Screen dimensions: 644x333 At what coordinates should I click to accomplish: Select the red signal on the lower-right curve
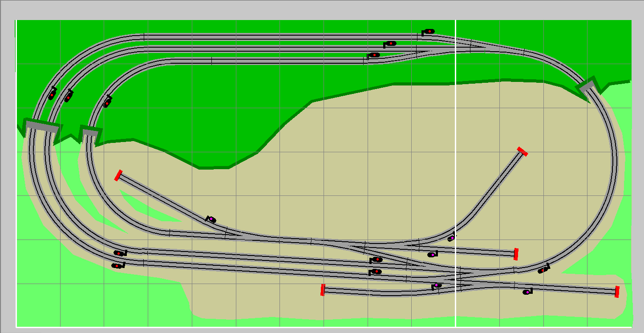(544, 269)
